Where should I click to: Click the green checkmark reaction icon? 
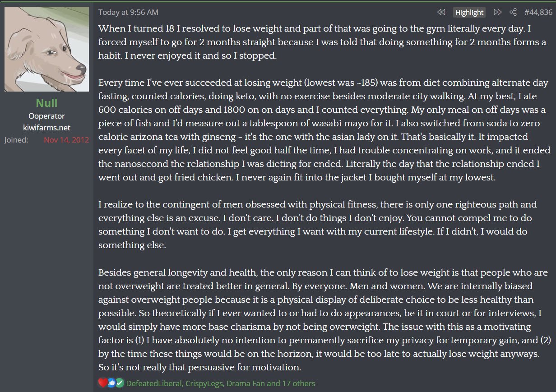click(120, 383)
